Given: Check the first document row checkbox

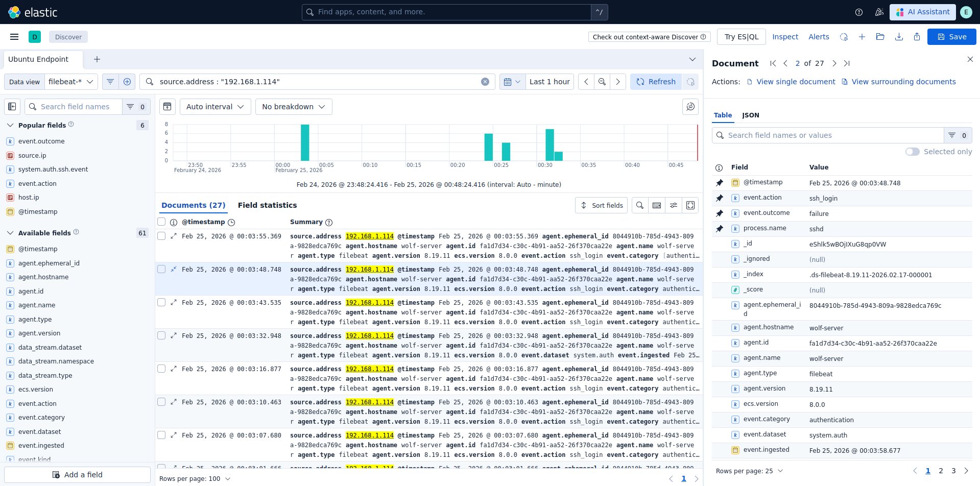Looking at the screenshot, I should [161, 236].
